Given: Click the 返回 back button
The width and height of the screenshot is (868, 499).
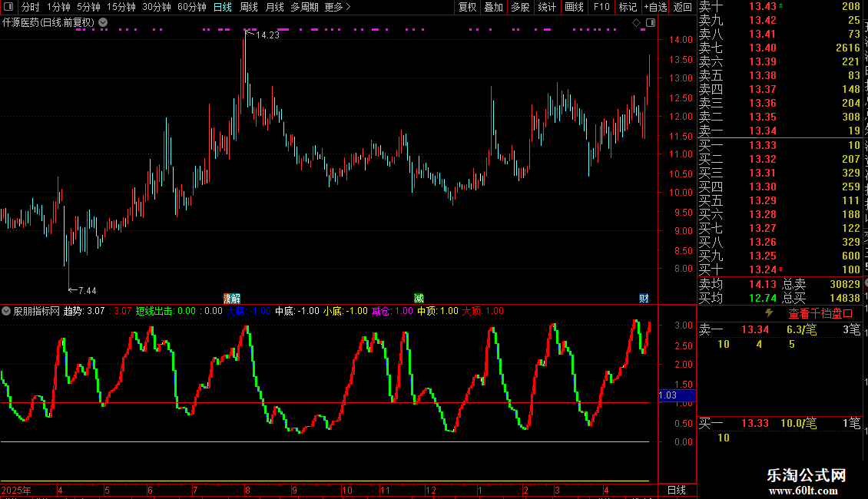Looking at the screenshot, I should tap(683, 7).
